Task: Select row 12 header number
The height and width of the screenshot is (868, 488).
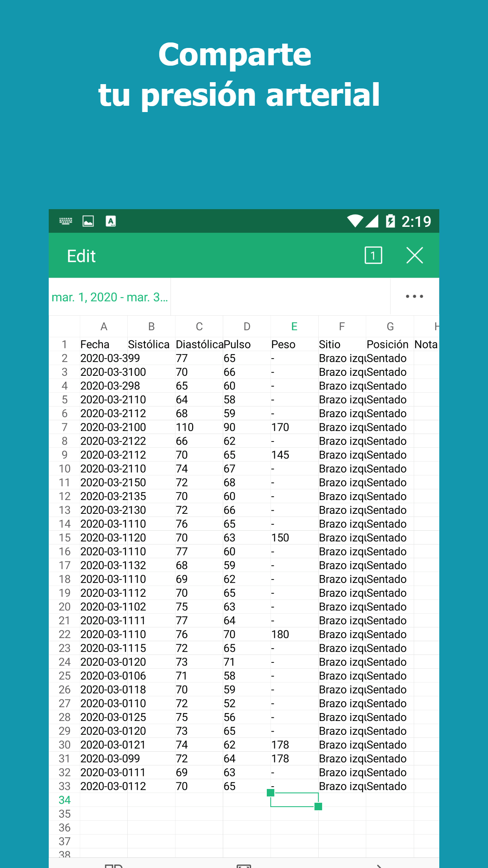Action: click(x=64, y=496)
